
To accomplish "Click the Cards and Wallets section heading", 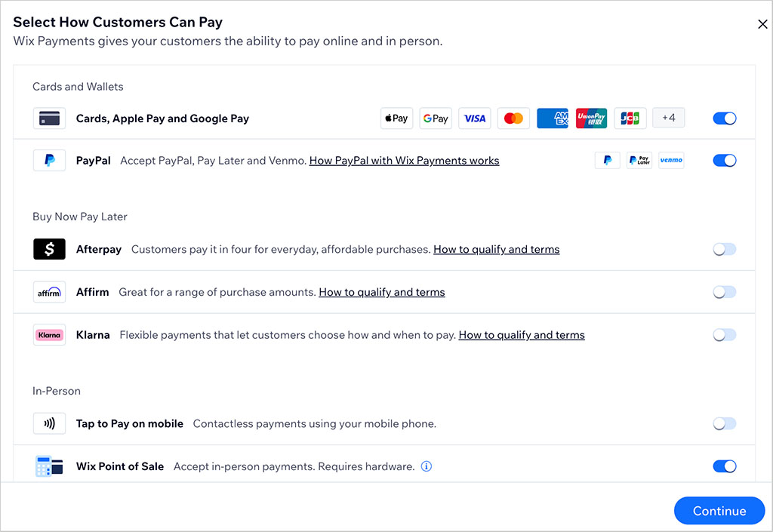I will pyautogui.click(x=78, y=87).
